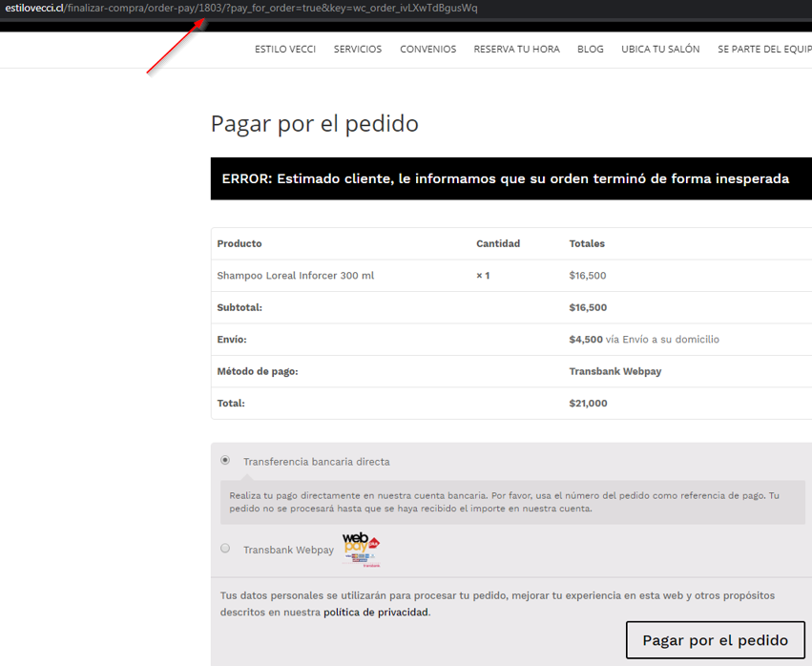Click the browser address bar URL
812x666 pixels.
239,9
